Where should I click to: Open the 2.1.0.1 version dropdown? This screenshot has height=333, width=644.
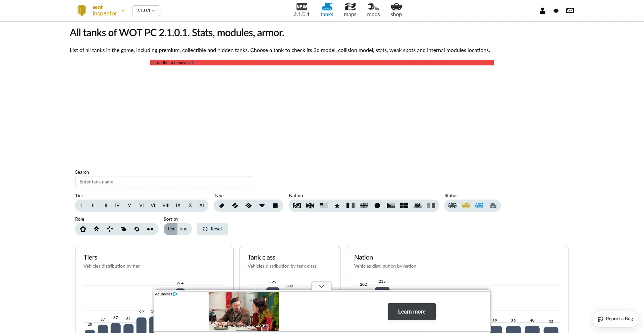[146, 11]
